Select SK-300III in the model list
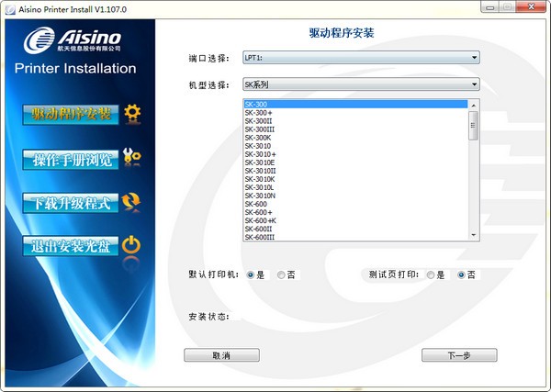551x392 pixels. pyautogui.click(x=355, y=129)
